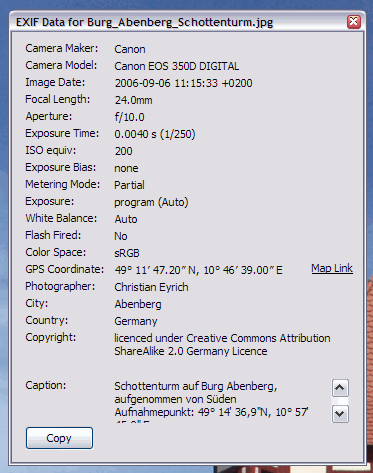Click the Aperture value f/10.0
373x473 pixels.
(x=130, y=117)
